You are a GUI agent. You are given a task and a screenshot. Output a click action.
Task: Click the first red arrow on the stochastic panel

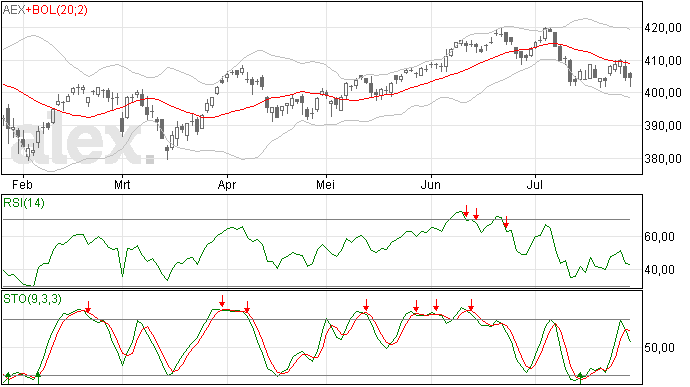(x=88, y=307)
